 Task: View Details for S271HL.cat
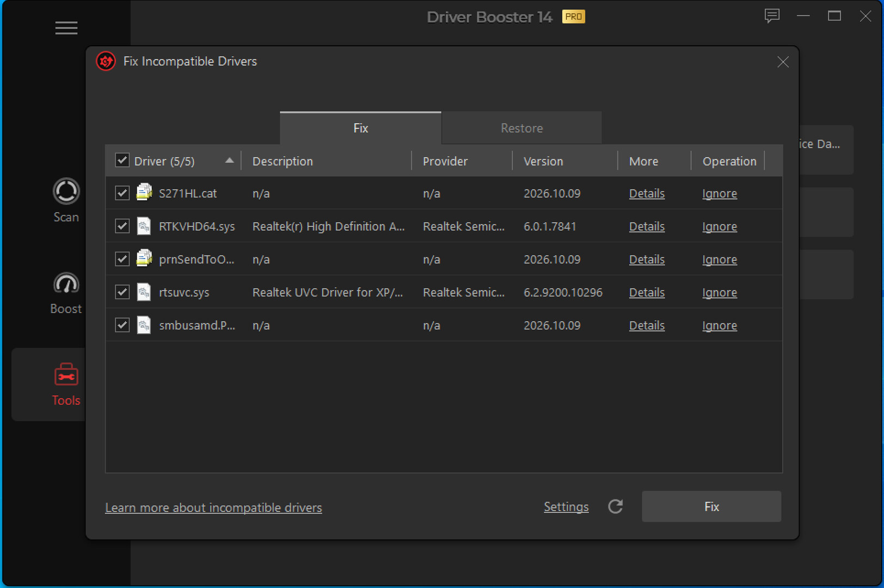pyautogui.click(x=647, y=193)
